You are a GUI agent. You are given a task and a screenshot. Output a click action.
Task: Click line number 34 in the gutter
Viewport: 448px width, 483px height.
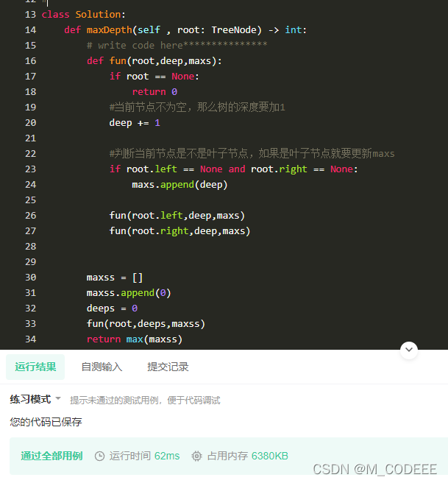[30, 339]
